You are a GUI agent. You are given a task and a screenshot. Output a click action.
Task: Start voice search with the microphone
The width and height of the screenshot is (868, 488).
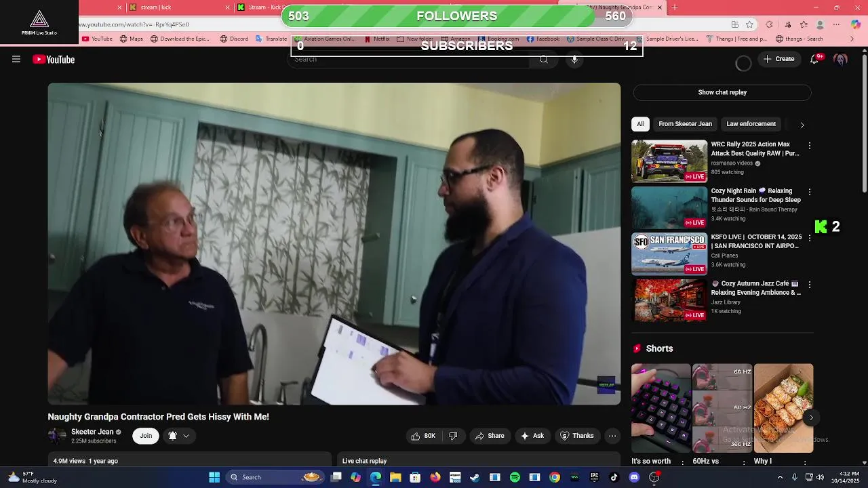click(574, 60)
